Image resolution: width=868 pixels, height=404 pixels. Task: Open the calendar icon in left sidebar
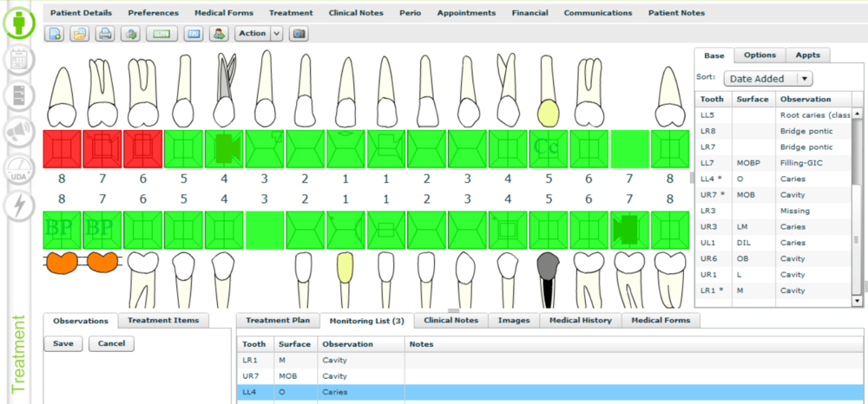[18, 61]
